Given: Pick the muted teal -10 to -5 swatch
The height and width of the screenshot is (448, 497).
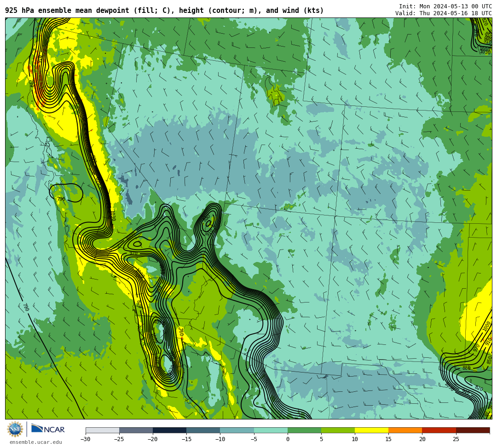Looking at the screenshot, I should point(237,430).
